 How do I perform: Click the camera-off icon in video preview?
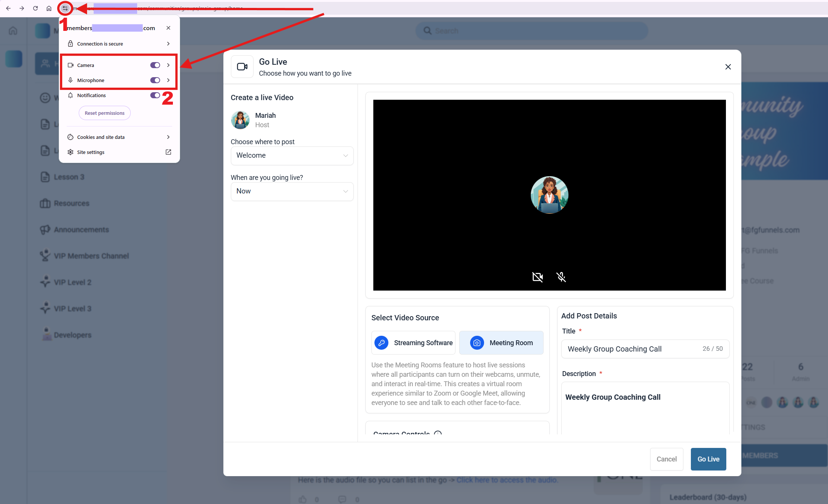[537, 277]
